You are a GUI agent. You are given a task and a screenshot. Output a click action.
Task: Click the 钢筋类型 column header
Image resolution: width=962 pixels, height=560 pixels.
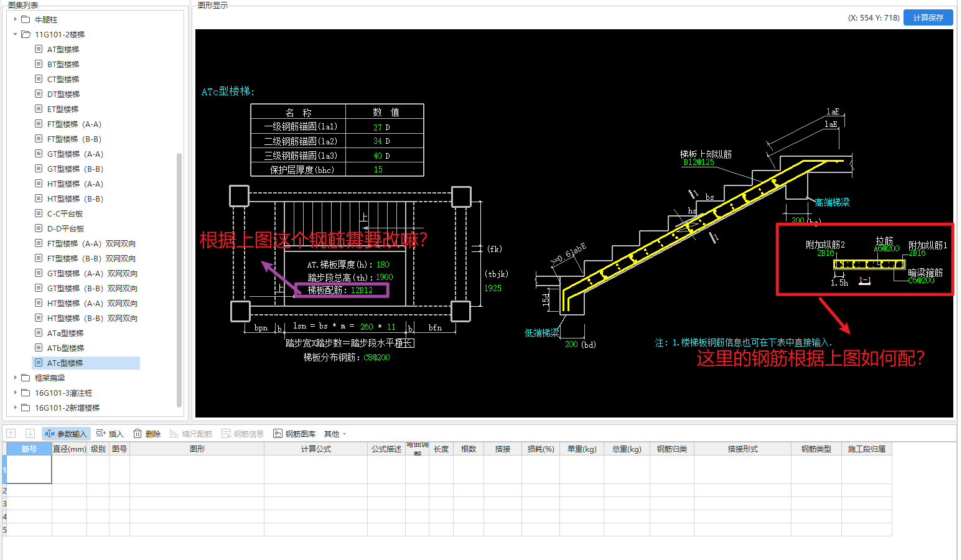coord(816,449)
